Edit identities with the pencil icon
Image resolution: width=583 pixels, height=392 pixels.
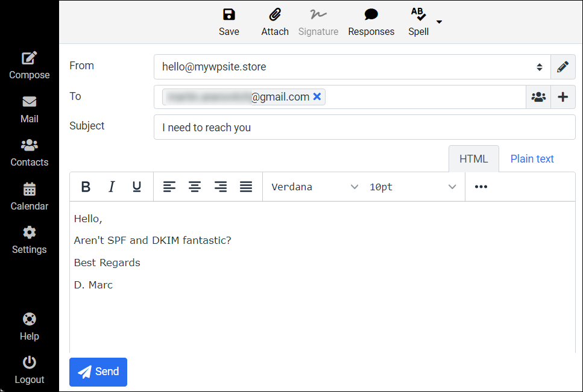(563, 67)
